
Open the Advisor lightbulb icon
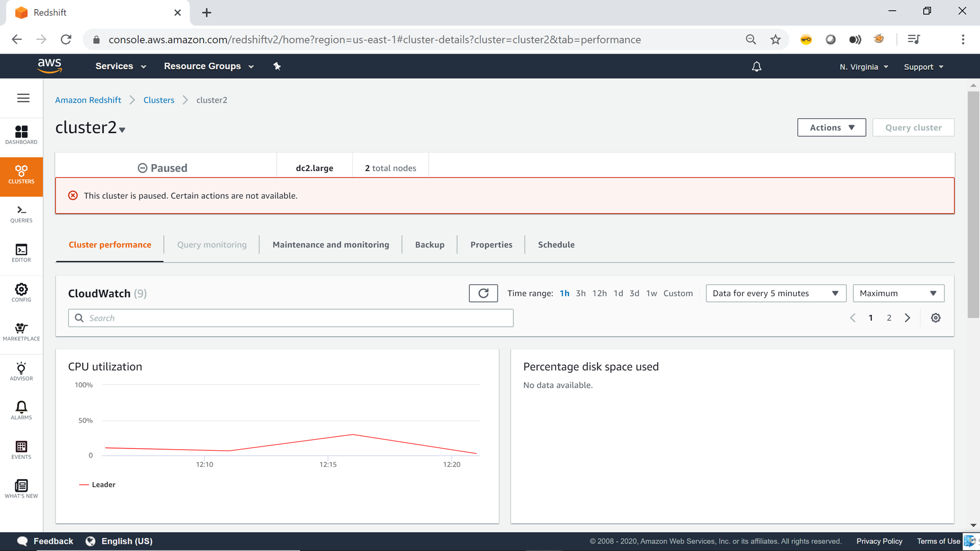[x=21, y=371]
